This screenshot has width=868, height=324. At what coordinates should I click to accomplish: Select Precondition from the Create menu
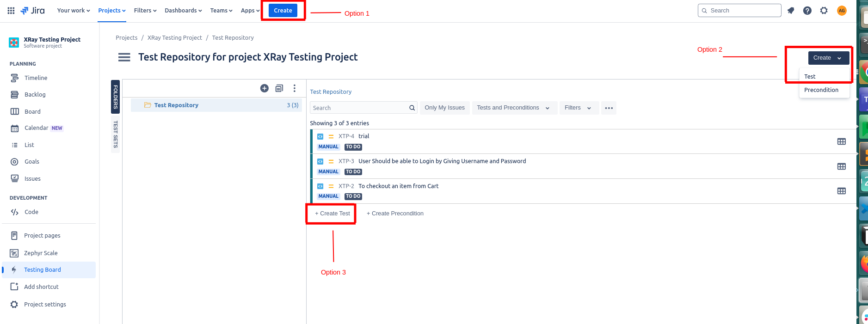click(821, 90)
